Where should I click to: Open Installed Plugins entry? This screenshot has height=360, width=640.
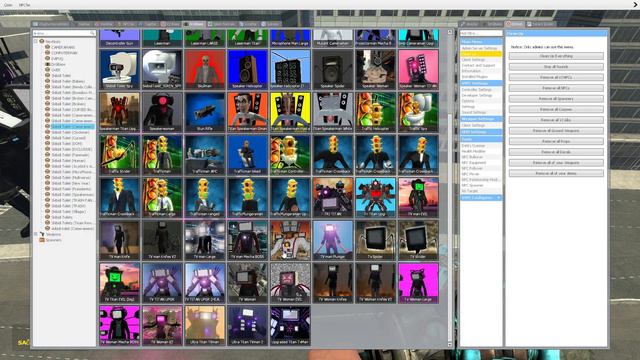point(481,77)
